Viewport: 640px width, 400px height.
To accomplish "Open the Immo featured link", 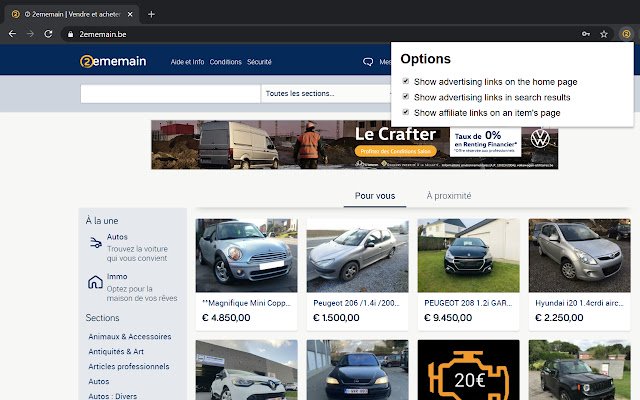I will click(x=117, y=277).
